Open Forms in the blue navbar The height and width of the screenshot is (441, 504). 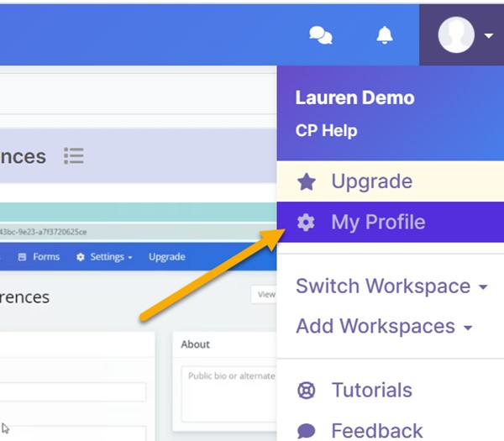click(x=39, y=257)
